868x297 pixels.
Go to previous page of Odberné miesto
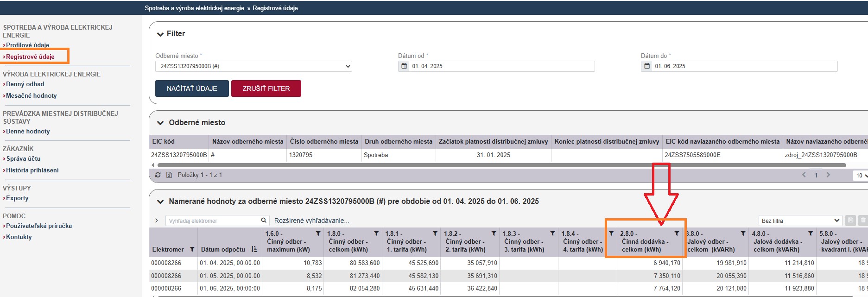point(804,175)
